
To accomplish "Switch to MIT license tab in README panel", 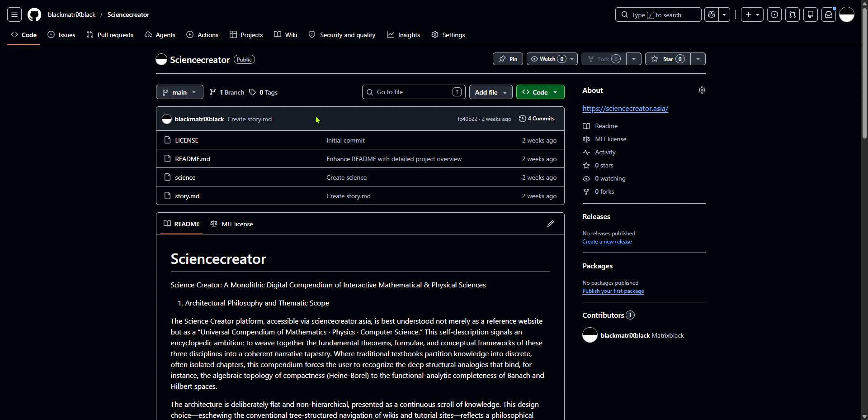I will 232,224.
